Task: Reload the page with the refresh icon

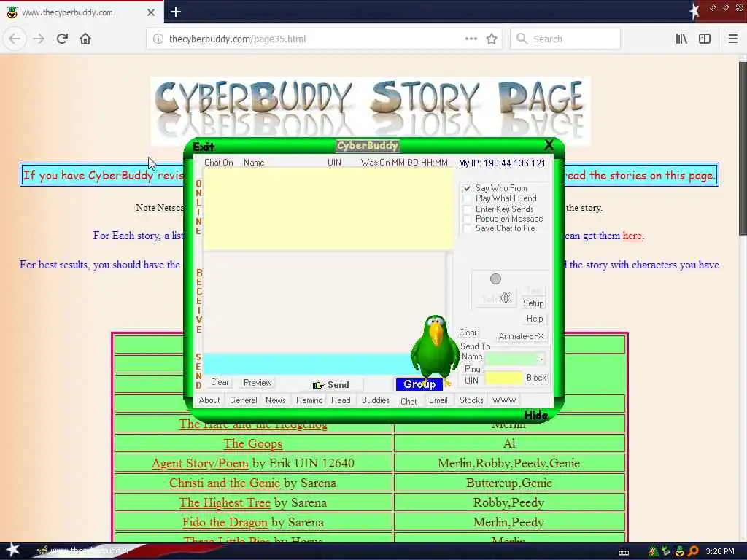Action: tap(62, 39)
